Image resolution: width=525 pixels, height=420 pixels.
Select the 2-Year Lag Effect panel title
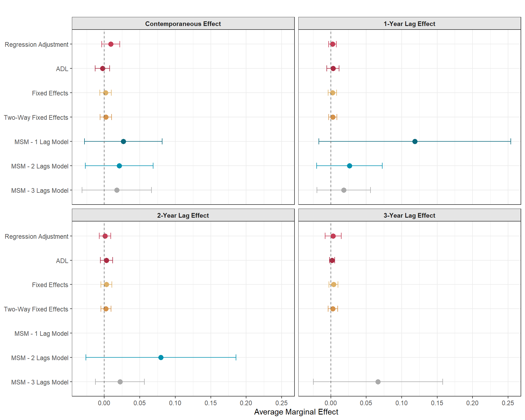coord(183,215)
